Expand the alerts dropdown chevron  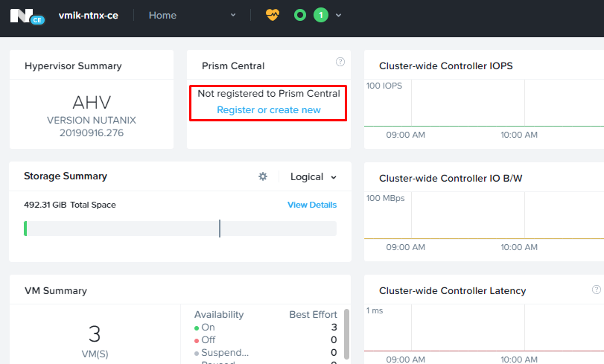[338, 16]
